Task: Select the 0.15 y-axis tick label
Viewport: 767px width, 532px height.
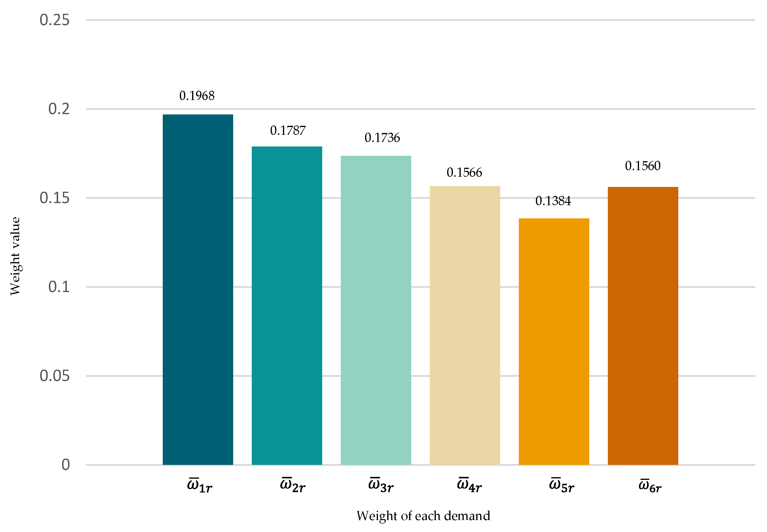Action: tap(55, 198)
